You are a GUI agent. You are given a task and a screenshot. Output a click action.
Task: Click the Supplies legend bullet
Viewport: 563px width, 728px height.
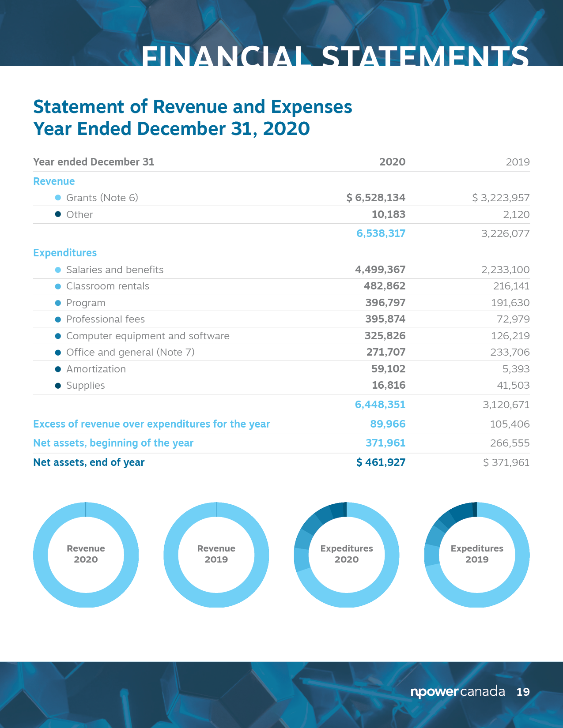click(58, 386)
